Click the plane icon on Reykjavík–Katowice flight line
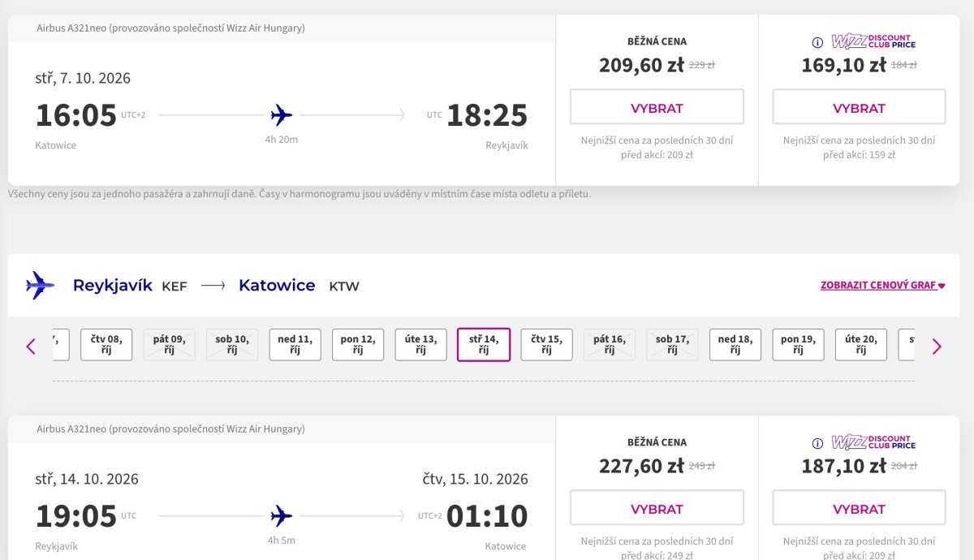 [282, 516]
